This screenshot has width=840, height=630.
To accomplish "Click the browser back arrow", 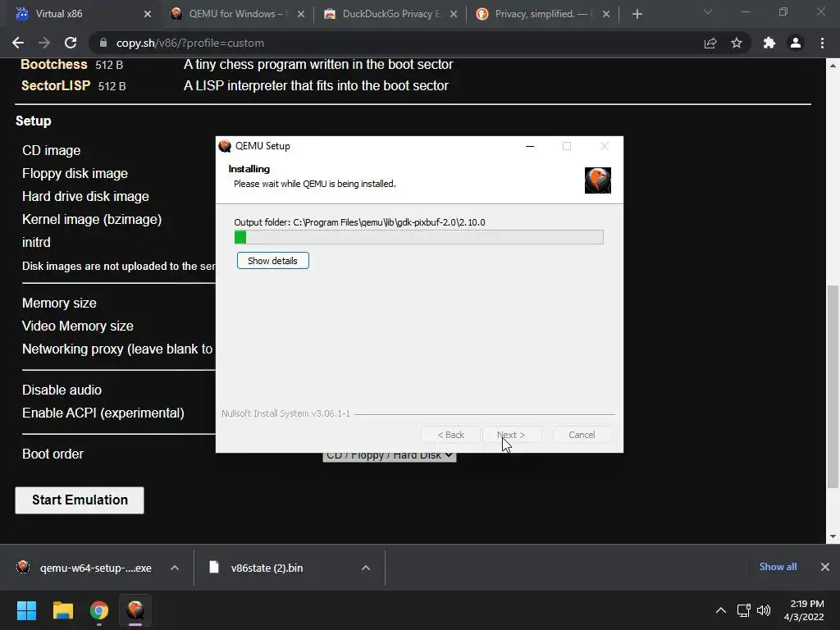I will 18,43.
